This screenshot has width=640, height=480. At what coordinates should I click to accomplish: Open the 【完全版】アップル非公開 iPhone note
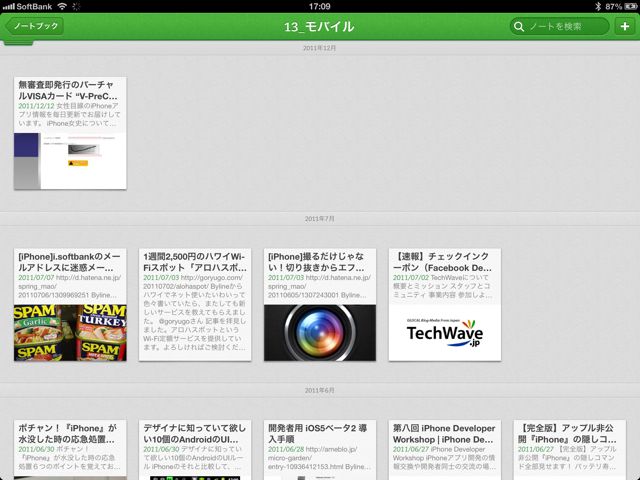coord(570,450)
